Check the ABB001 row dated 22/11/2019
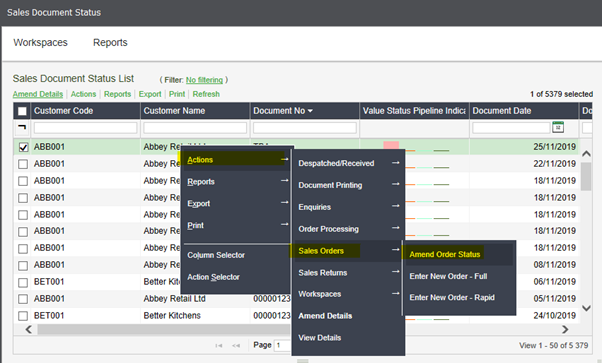 (x=23, y=164)
